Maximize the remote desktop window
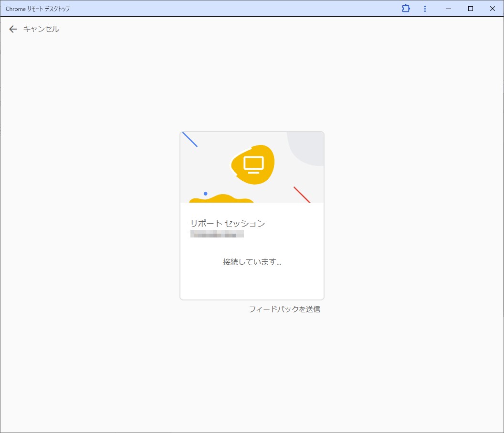The width and height of the screenshot is (504, 433). 471,9
